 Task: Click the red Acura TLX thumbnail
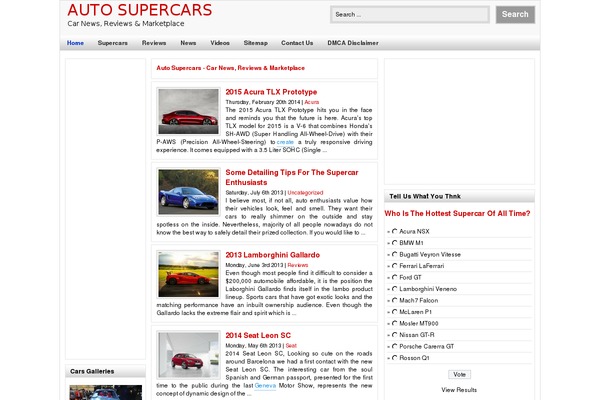point(189,111)
